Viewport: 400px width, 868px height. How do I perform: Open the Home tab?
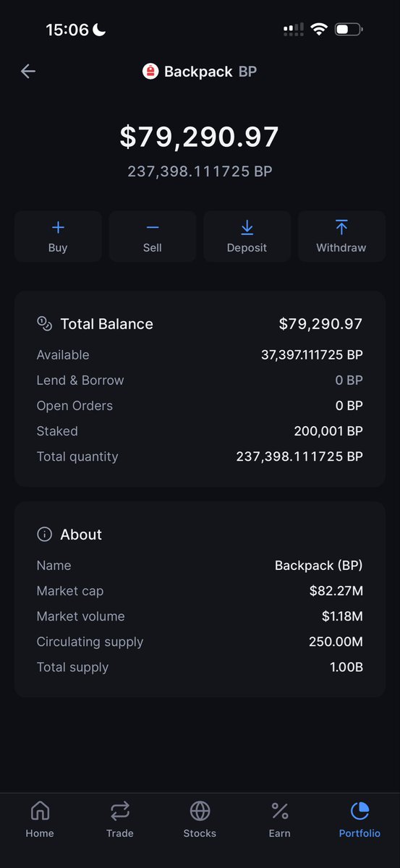coord(40,819)
